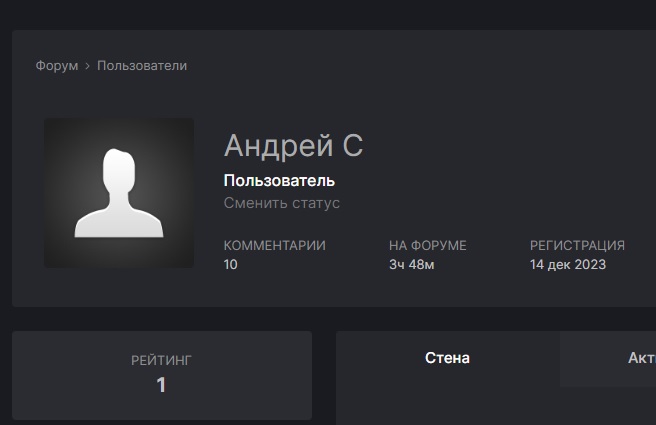Click Сменить статус to change status
Image resolution: width=656 pixels, height=425 pixels.
281,203
